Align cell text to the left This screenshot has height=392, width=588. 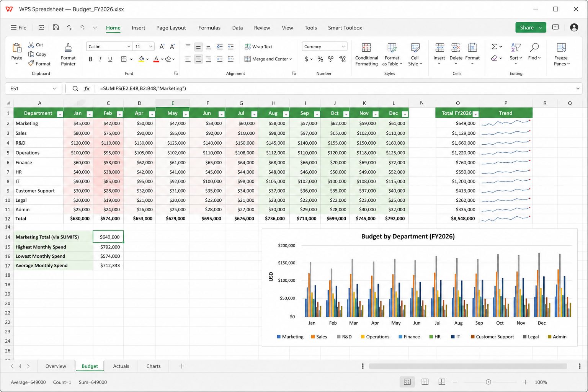[x=188, y=59]
